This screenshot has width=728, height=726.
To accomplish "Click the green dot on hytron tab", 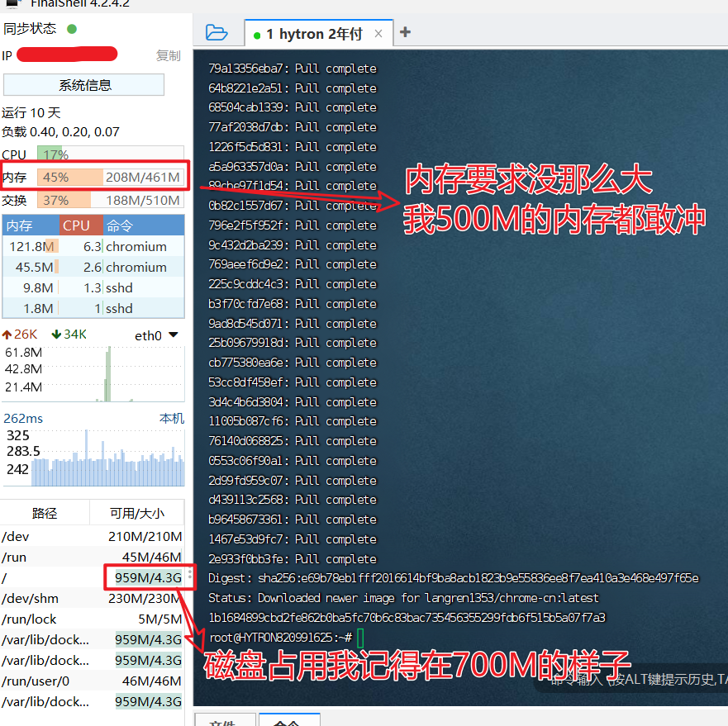I will pos(258,35).
